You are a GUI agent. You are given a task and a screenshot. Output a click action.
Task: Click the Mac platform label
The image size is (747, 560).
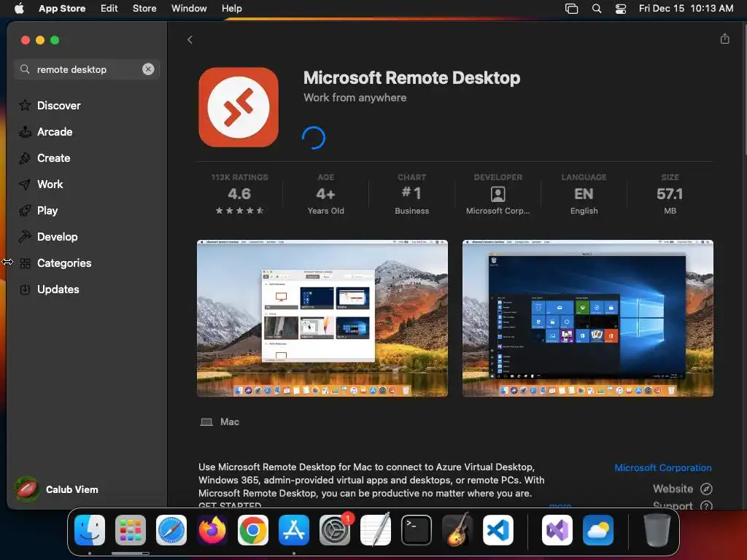click(x=229, y=421)
